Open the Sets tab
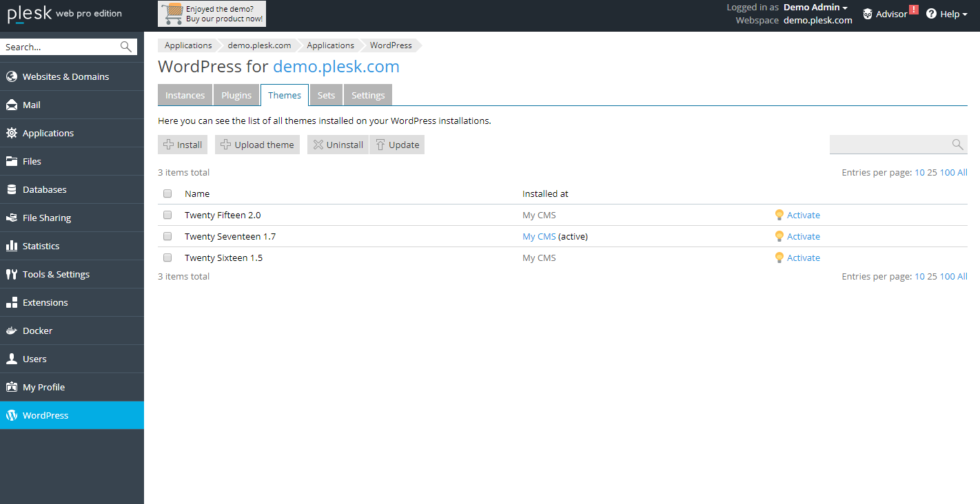980x504 pixels. (x=326, y=95)
